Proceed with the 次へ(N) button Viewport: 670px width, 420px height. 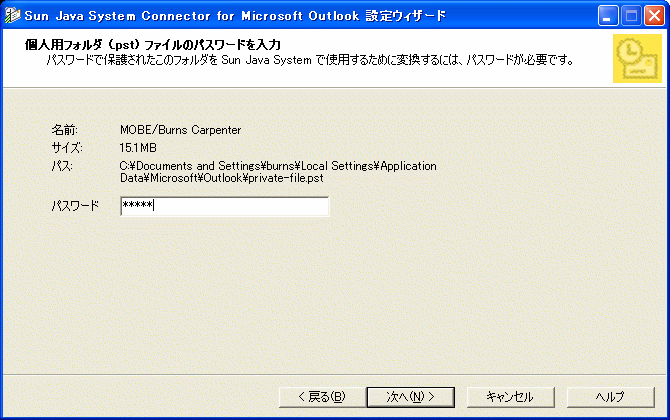pos(411,397)
